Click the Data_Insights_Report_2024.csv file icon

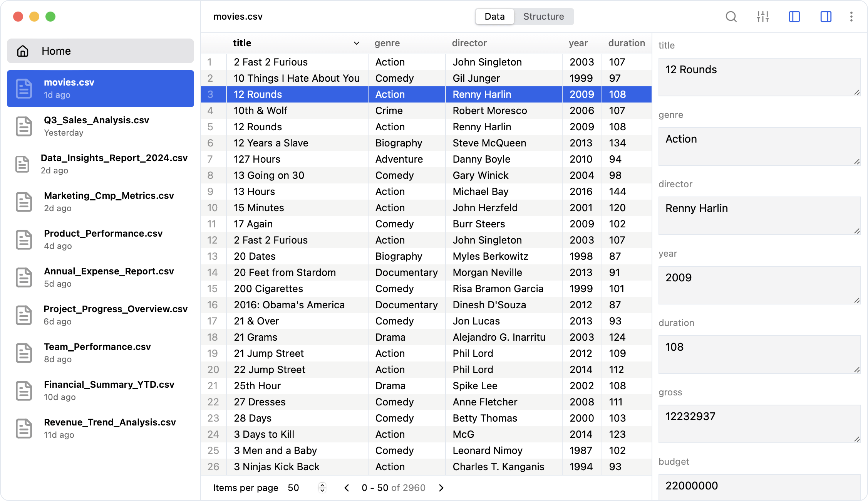pyautogui.click(x=22, y=164)
